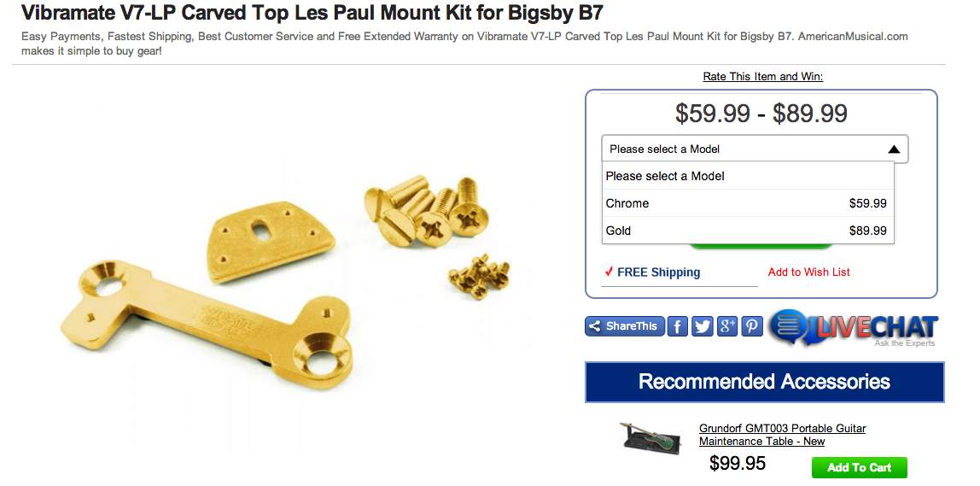Open Grundorf GMT003 Maintenance Table link
The height and width of the screenshot is (486, 980).
point(782,435)
